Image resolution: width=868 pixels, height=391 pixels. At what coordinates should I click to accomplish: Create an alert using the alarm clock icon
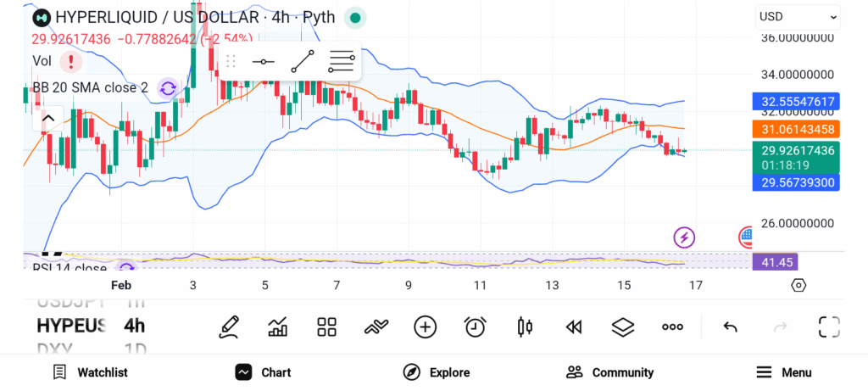(x=475, y=327)
